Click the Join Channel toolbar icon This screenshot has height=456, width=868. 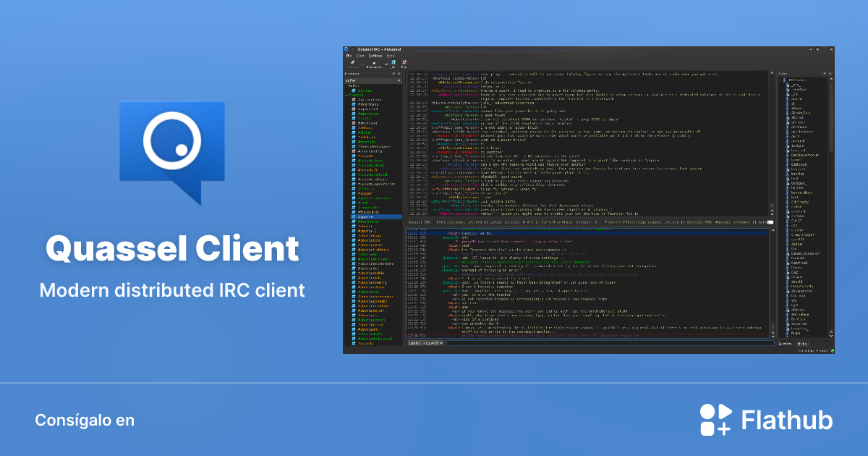[393, 64]
